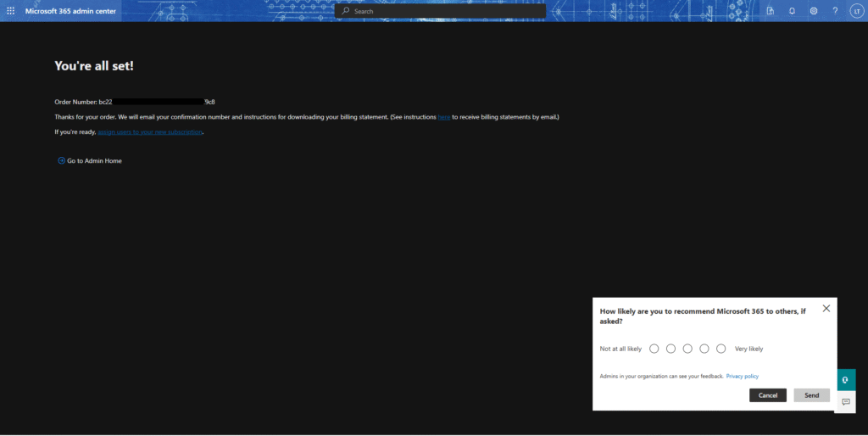Open the 'here' billing statement instructions link
The height and width of the screenshot is (436, 868).
tap(443, 117)
